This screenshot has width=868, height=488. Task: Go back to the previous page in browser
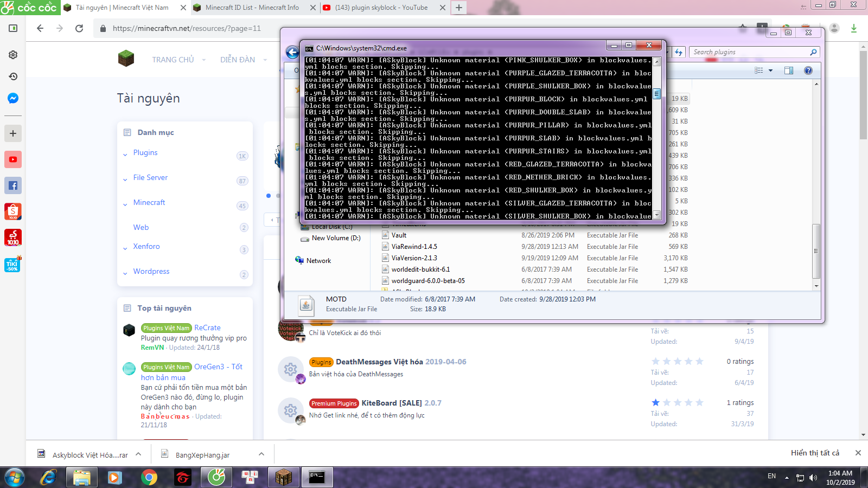[40, 28]
